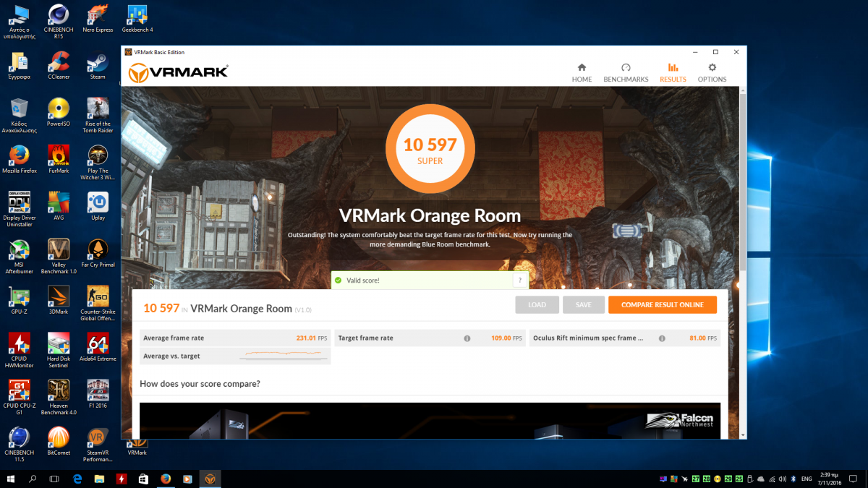This screenshot has height=488, width=868.
Task: Click the scrollbar down arrow in VRMark
Action: 741,435
